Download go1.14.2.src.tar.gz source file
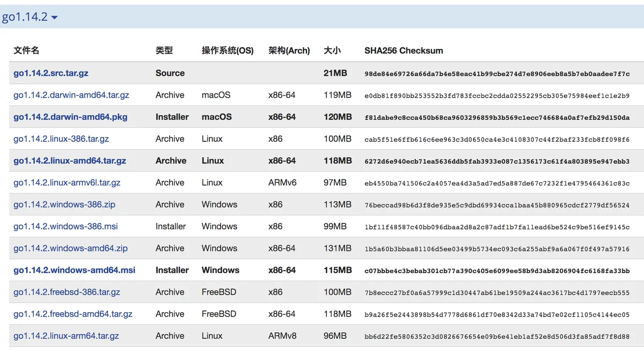 point(51,73)
